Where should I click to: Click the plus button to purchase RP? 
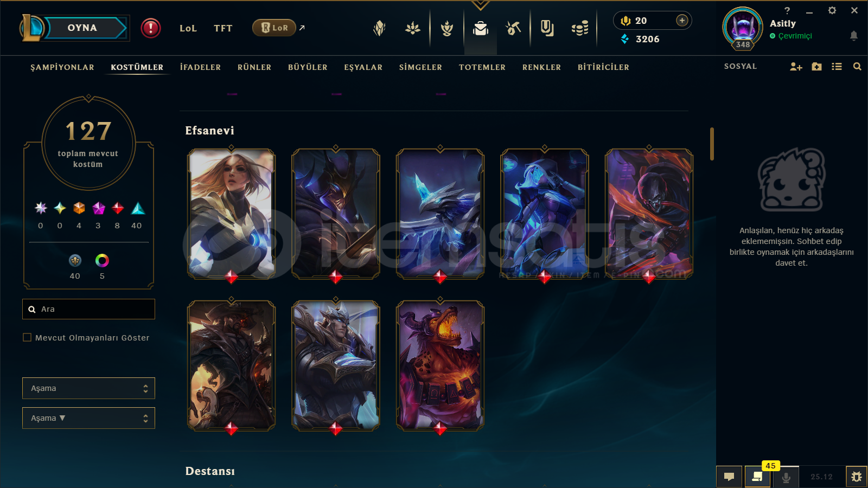[x=682, y=20]
